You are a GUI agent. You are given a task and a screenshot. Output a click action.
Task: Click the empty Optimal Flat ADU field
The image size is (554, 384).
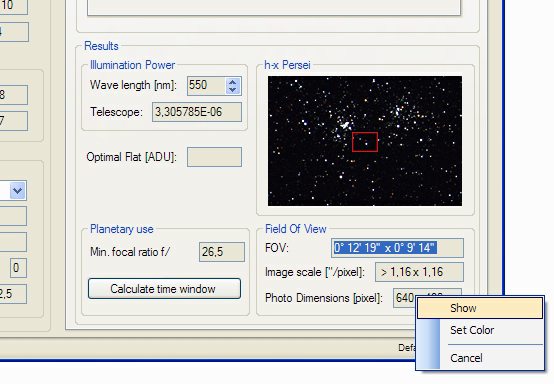tap(214, 157)
